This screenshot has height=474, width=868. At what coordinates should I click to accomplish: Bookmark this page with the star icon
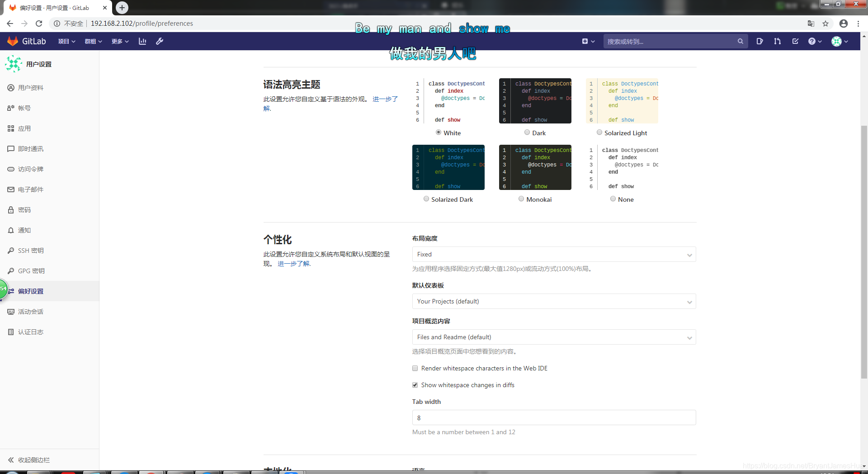pyautogui.click(x=826, y=24)
